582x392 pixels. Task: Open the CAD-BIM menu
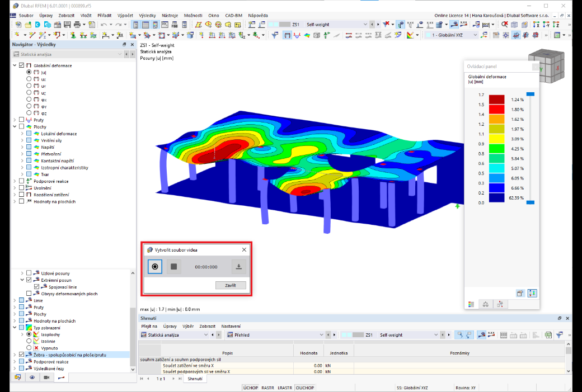(233, 15)
